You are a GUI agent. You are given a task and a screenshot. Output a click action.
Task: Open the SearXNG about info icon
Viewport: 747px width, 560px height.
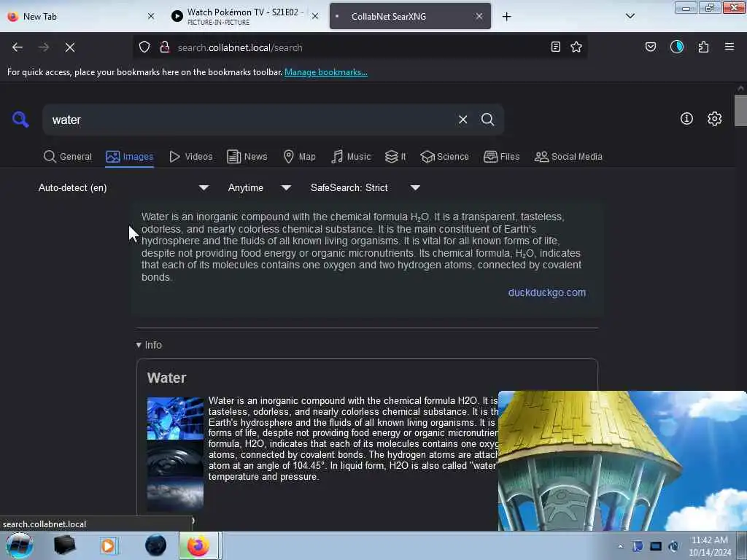[x=686, y=119]
